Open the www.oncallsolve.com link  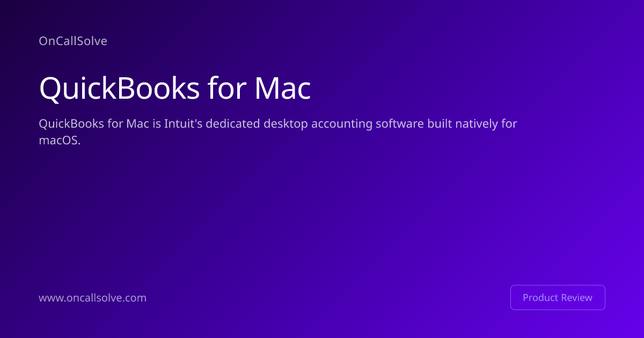pyautogui.click(x=92, y=298)
